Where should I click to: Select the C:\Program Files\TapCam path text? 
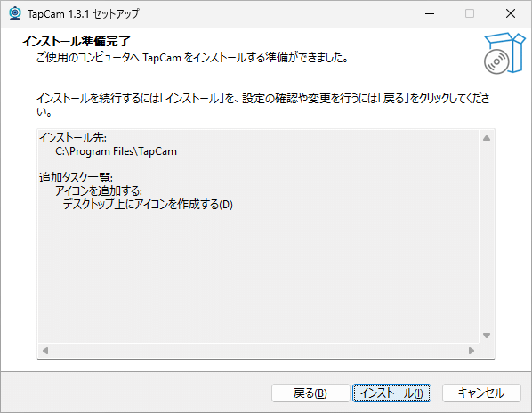(116, 151)
